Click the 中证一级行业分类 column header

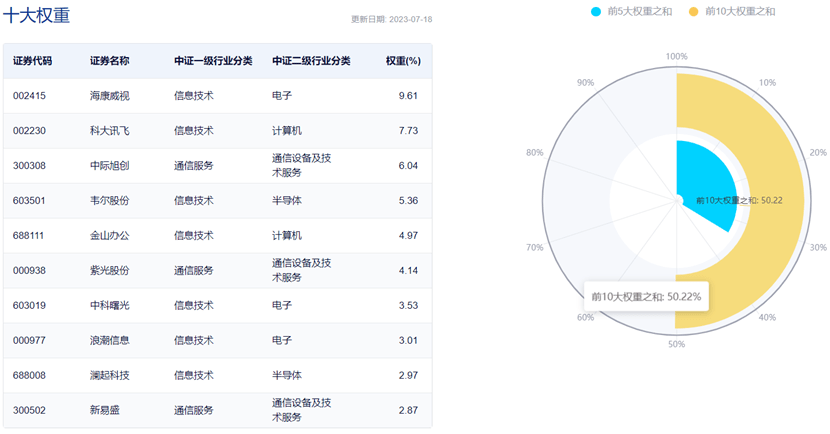(213, 60)
